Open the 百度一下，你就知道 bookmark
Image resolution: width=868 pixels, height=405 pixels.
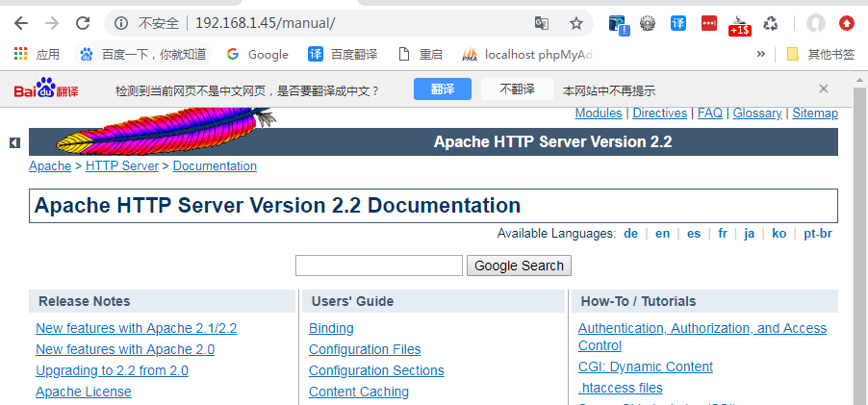[x=142, y=54]
